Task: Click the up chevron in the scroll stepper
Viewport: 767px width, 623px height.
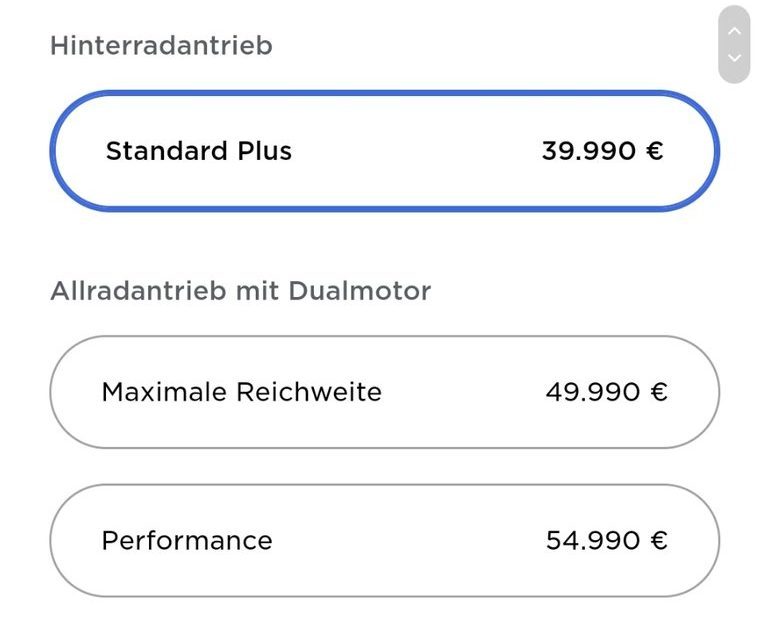Action: [x=734, y=31]
